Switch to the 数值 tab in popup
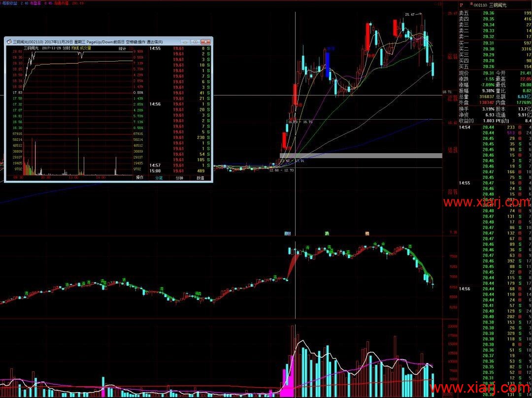 tap(200, 178)
